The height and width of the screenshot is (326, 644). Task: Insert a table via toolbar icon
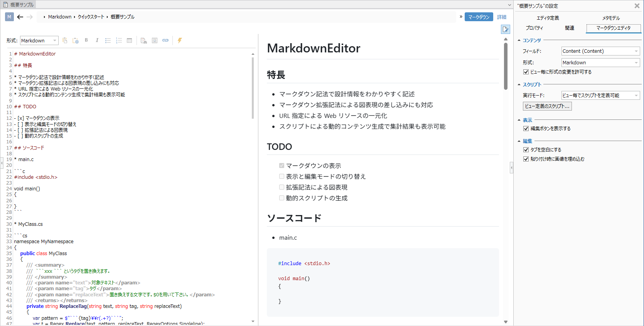[x=130, y=40]
